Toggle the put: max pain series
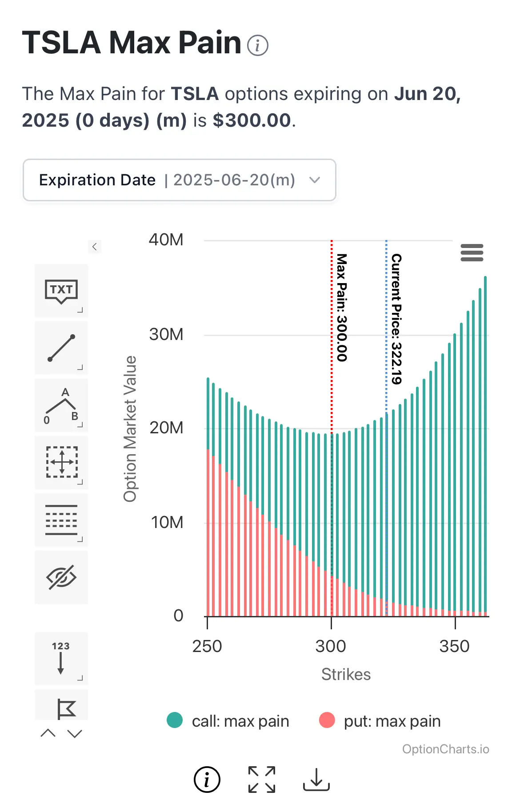This screenshot has width=524, height=812. click(380, 721)
